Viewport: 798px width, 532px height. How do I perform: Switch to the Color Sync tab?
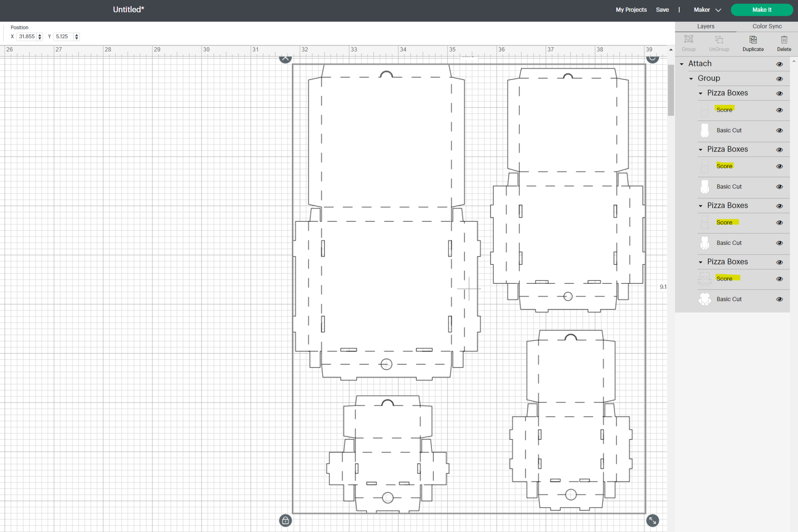point(766,26)
